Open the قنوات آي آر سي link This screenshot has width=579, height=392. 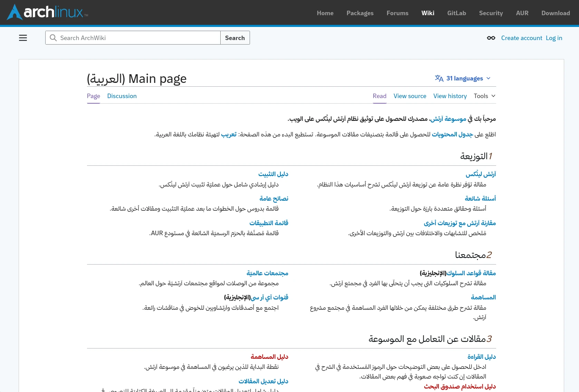269,297
